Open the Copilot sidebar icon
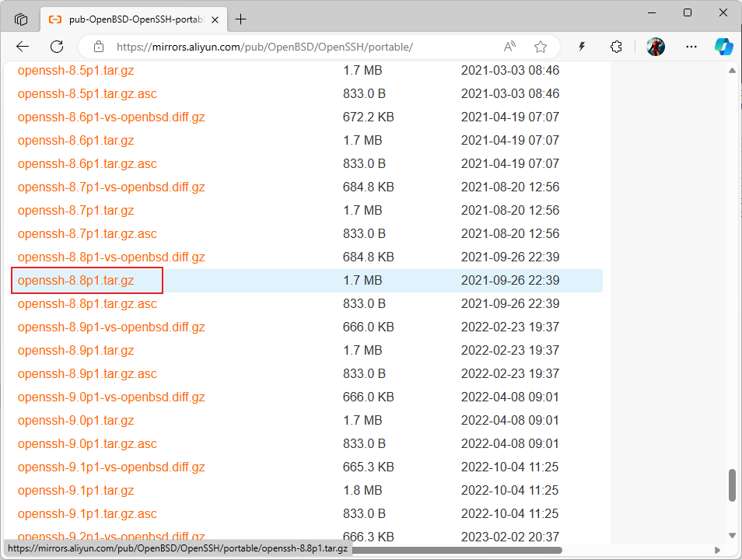The image size is (742, 560). [x=724, y=47]
